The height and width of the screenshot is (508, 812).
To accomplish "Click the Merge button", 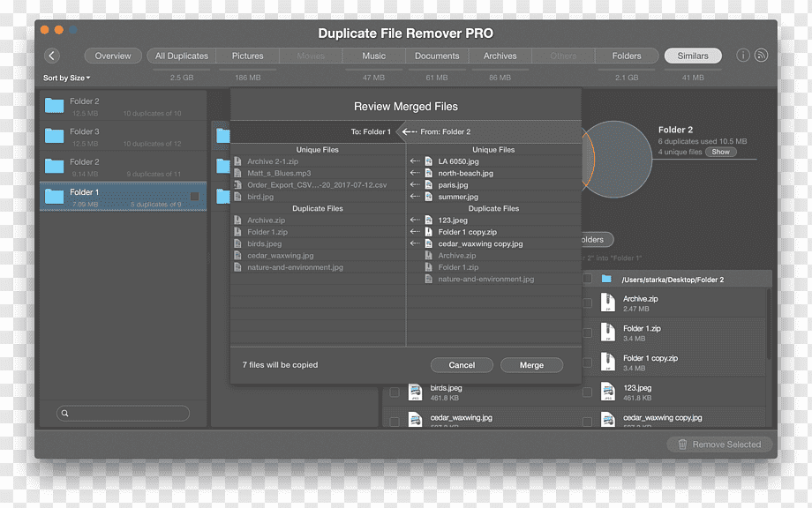I will point(532,365).
